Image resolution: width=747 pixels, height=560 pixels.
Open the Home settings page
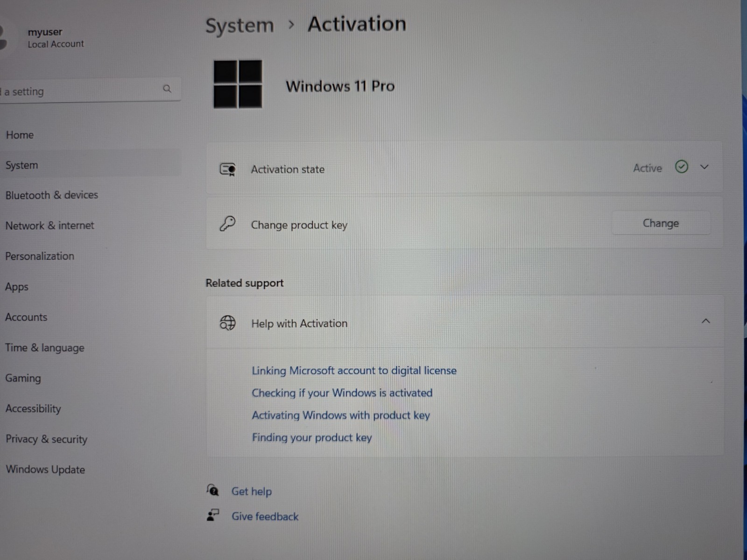(x=20, y=135)
